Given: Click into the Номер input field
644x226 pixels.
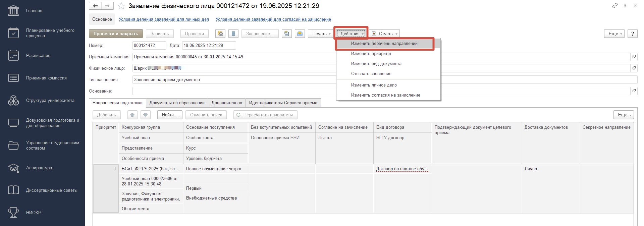Looking at the screenshot, I should (x=149, y=46).
